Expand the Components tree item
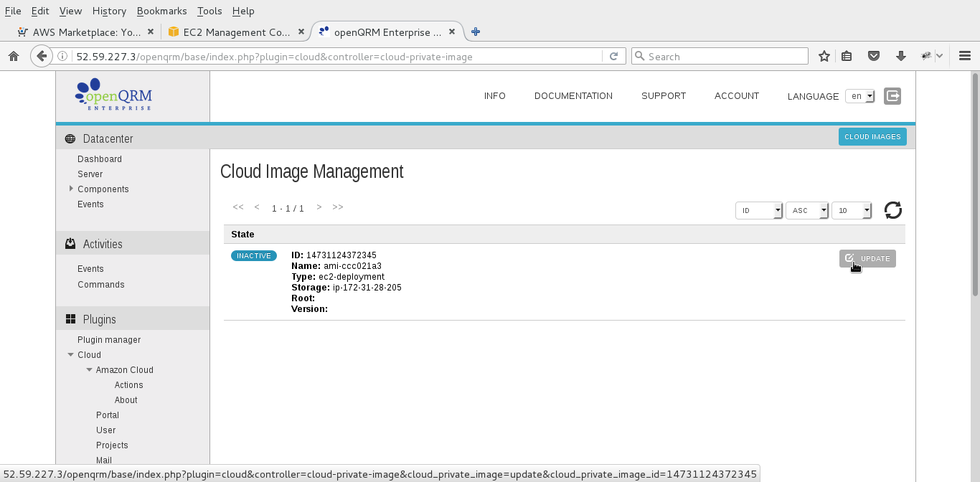Viewport: 980px width, 482px height. click(x=71, y=189)
